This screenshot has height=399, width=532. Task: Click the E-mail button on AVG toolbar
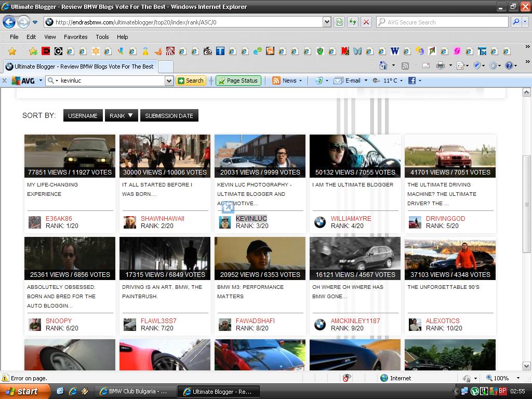(x=347, y=81)
